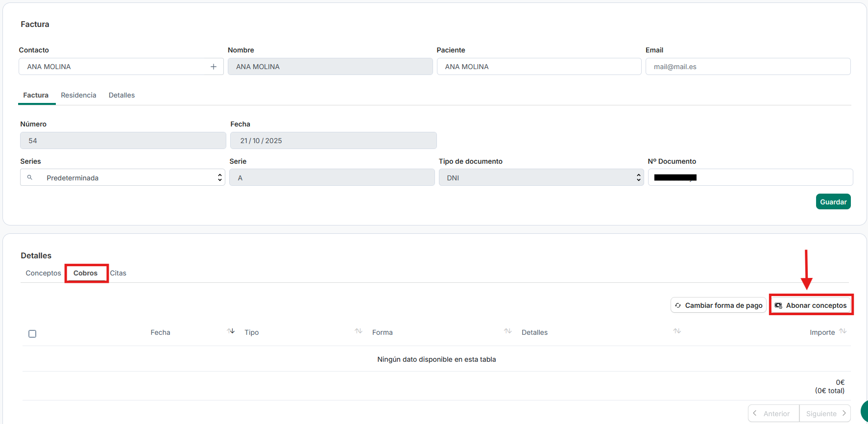Open the Detalles tab next to Residencia
Image resolution: width=868 pixels, height=424 pixels.
[x=121, y=95]
